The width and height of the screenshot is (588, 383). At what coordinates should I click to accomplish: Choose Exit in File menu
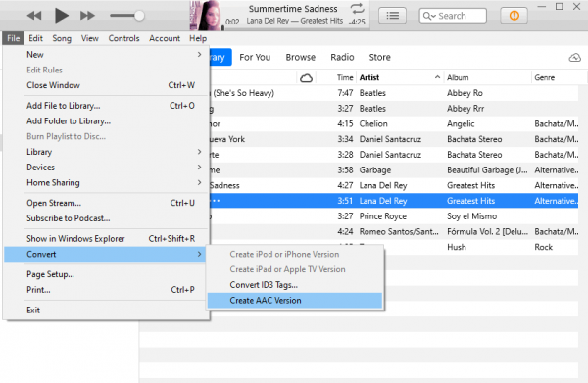[106, 310]
